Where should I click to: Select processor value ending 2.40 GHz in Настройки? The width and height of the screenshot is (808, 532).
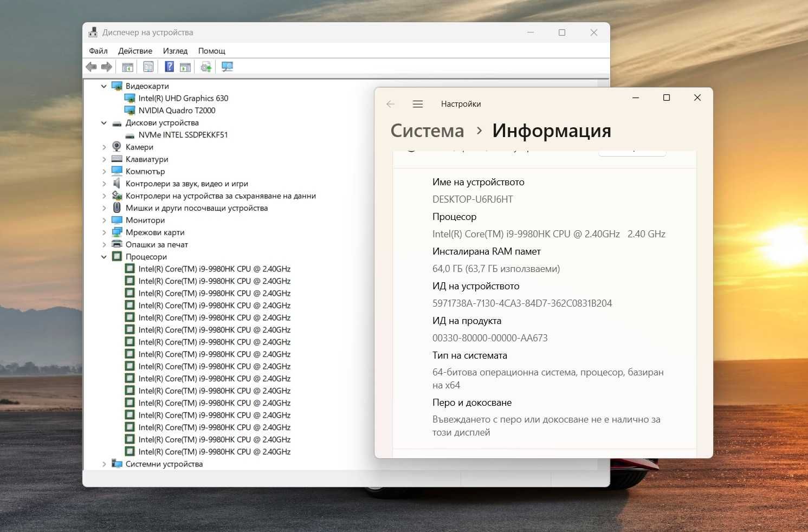tap(549, 234)
